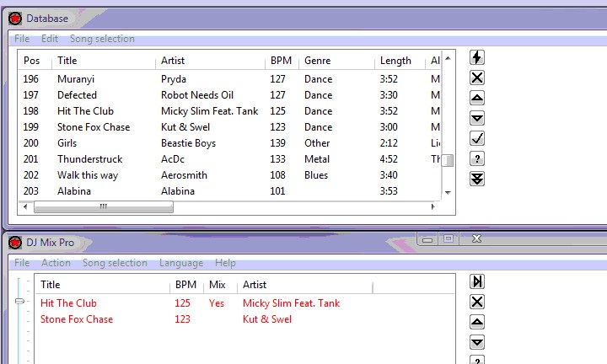Screen dimensions: 607x364
Task: Remove song using X icon in DJ Mix Pro
Action: point(476,302)
